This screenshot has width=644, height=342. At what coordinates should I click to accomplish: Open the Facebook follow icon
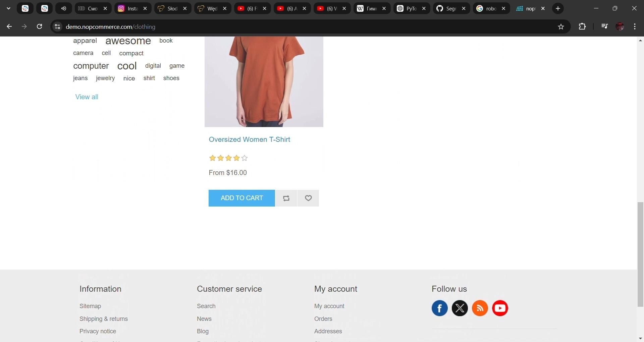click(440, 308)
